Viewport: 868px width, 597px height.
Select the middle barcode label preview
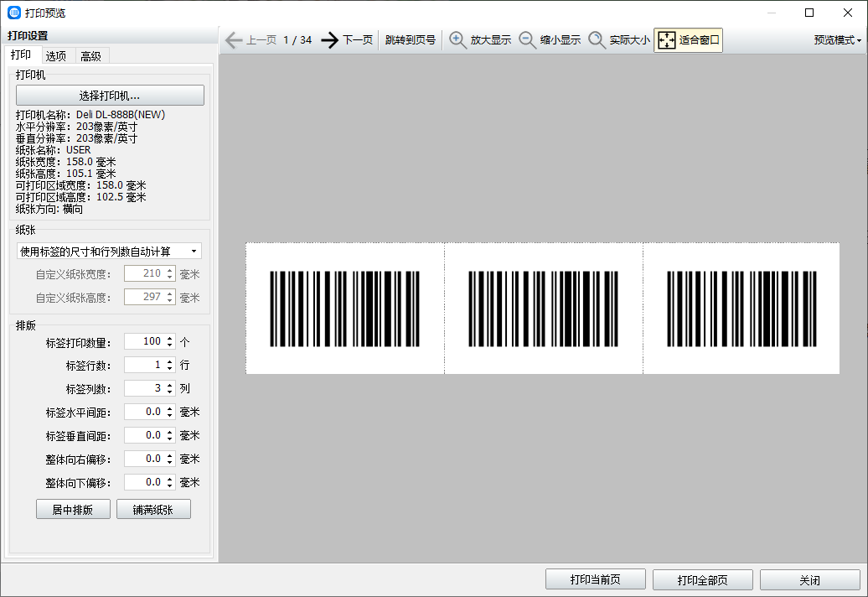click(544, 309)
